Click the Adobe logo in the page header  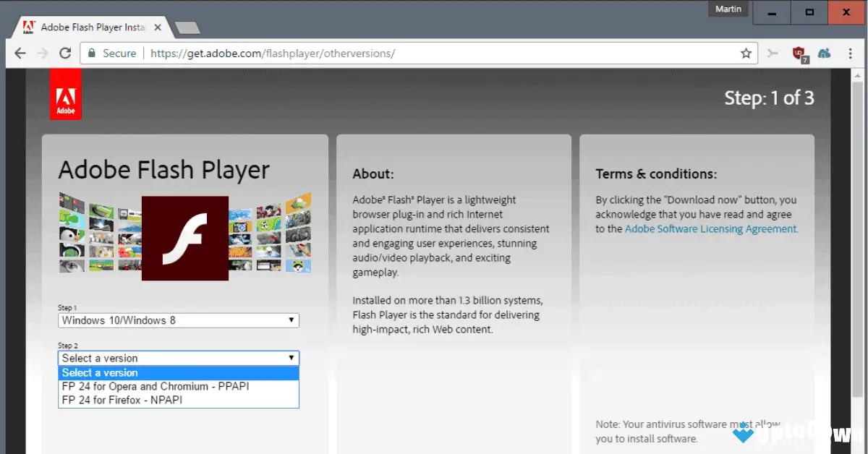click(x=65, y=93)
